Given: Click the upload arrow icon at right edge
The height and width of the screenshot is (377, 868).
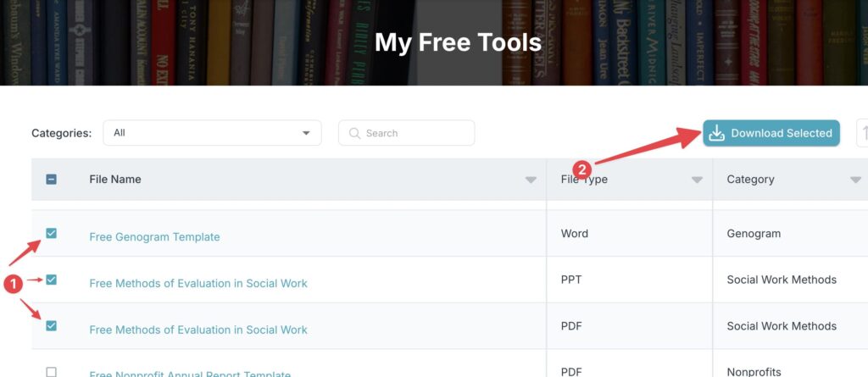Looking at the screenshot, I should pos(865,133).
